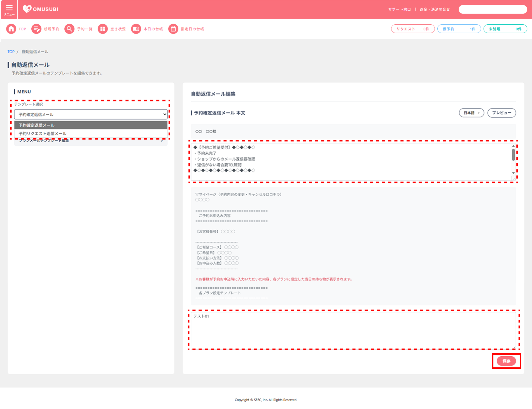Show 仮予約 1件 list
The width and height of the screenshot is (532, 409).
coord(459,29)
